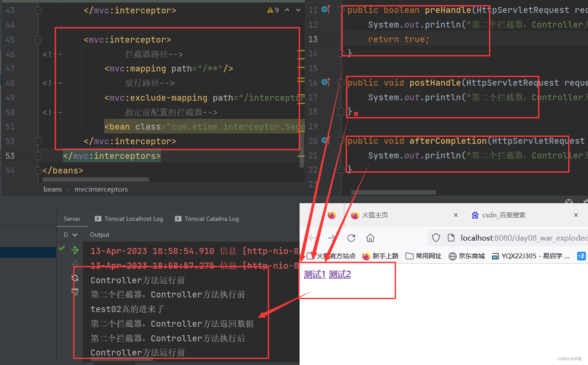
Task: Open the YQX22J305 bookmark
Action: 530,256
